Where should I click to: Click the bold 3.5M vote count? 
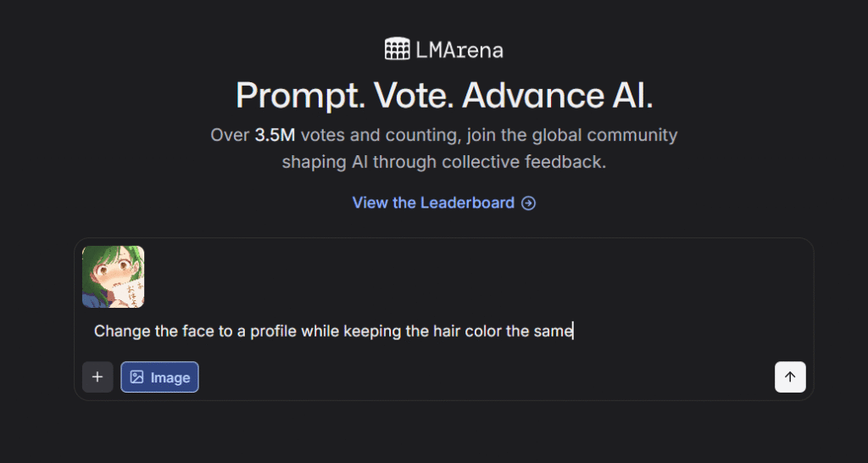pos(275,135)
